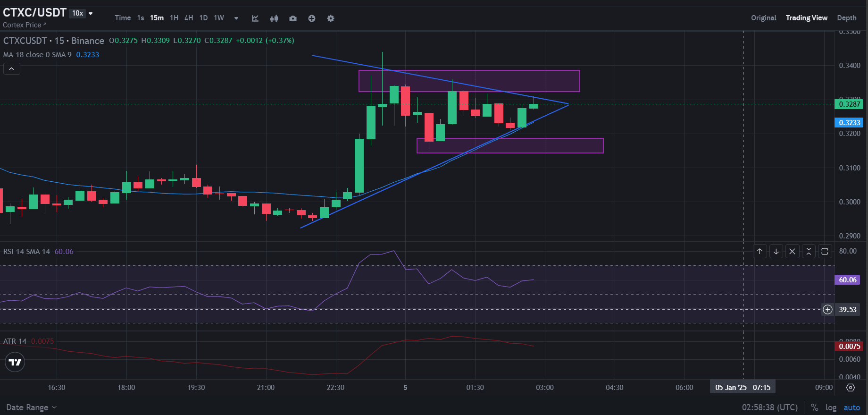This screenshot has height=415, width=868.
Task: Click the 60.06 RSI value label
Action: pyautogui.click(x=847, y=280)
